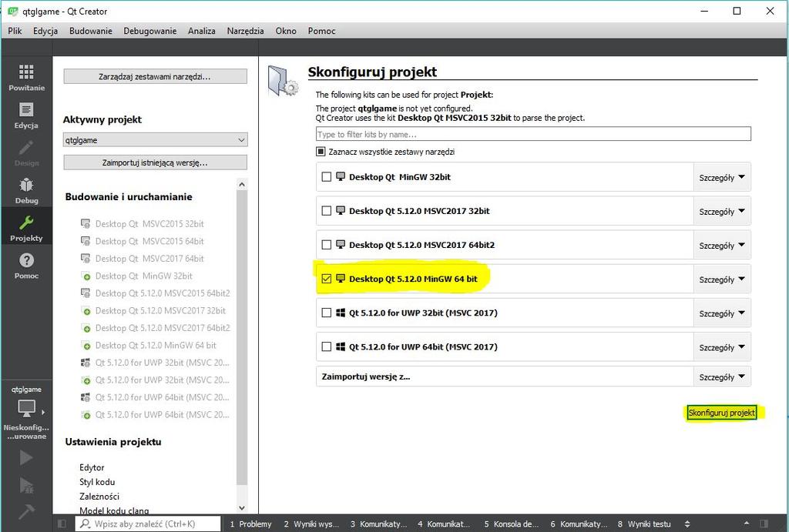
Task: Click left panel scrollbar up arrow
Action: click(242, 185)
